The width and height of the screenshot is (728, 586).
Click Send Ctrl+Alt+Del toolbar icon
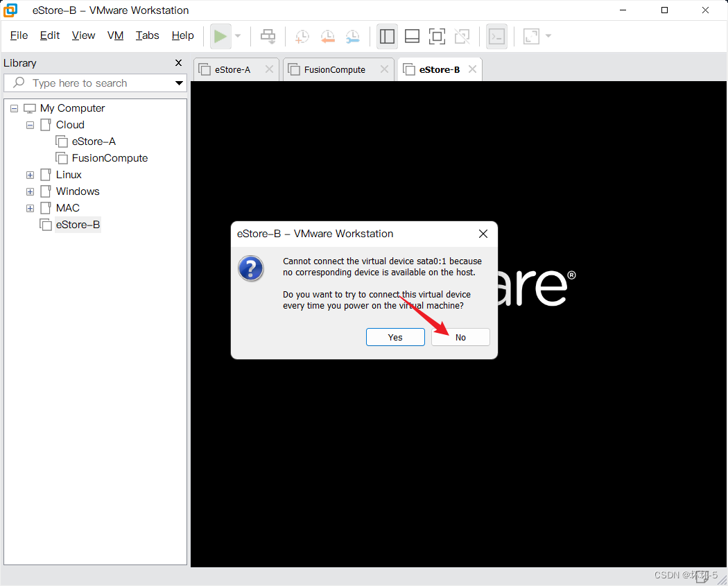coord(268,36)
